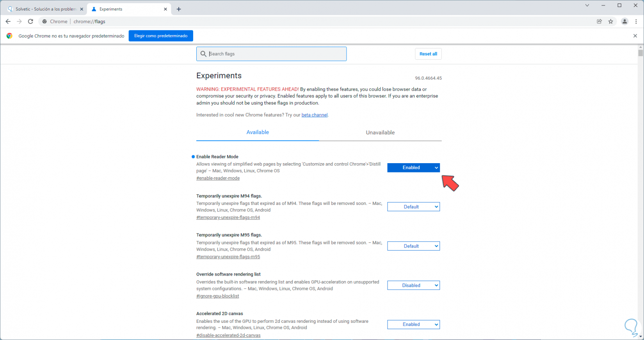Viewport: 644px width, 340px height.
Task: Open the beta channel link
Action: [314, 115]
